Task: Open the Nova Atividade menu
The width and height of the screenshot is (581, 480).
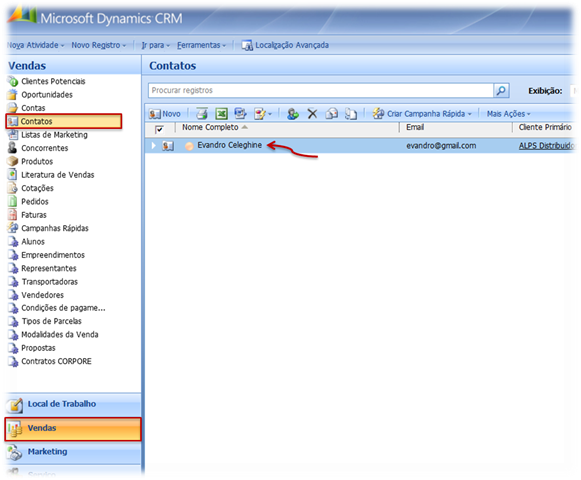Action: 36,45
